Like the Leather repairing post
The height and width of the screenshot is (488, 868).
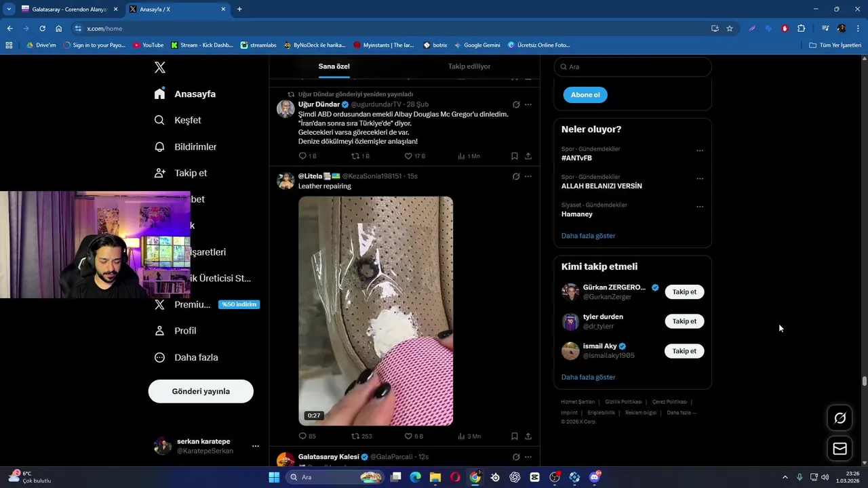[414, 436]
